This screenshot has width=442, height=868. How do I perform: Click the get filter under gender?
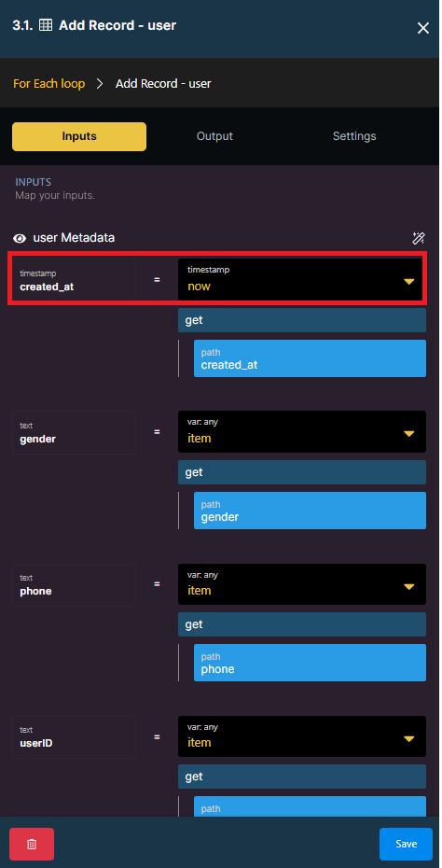coord(302,472)
